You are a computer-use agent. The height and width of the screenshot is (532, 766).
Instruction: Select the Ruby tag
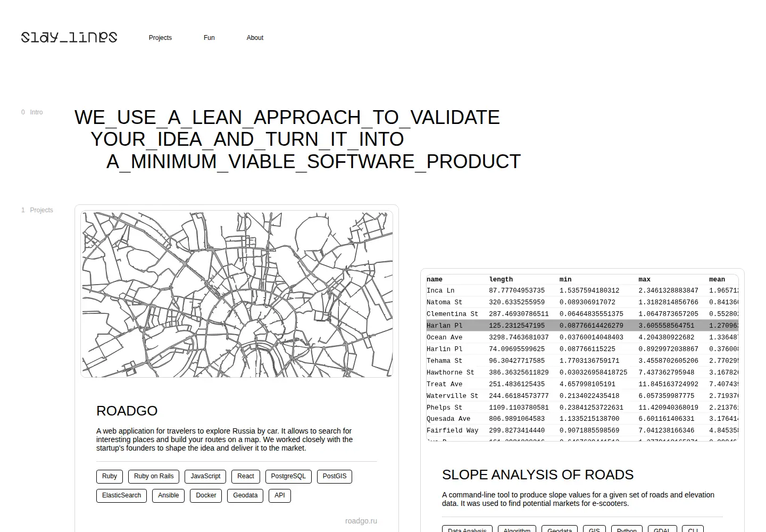tap(110, 476)
